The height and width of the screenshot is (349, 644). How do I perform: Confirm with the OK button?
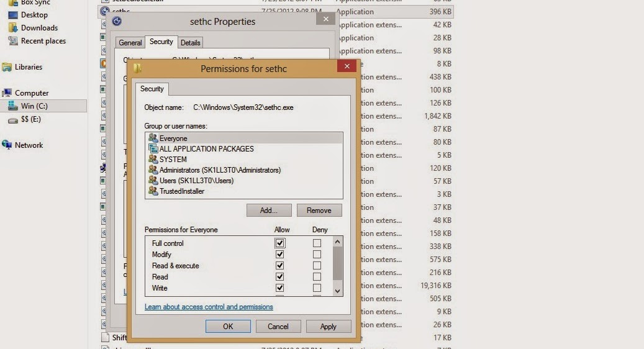[x=228, y=327]
